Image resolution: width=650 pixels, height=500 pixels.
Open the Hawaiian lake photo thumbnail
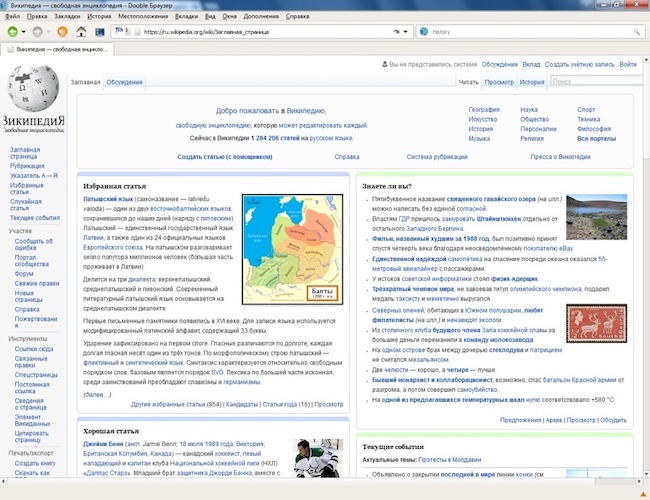pyautogui.click(x=597, y=217)
